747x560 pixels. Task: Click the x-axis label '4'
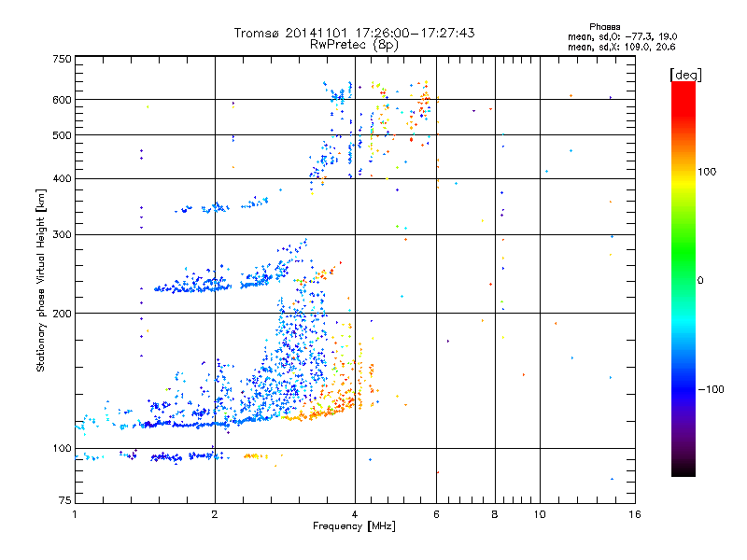(355, 514)
